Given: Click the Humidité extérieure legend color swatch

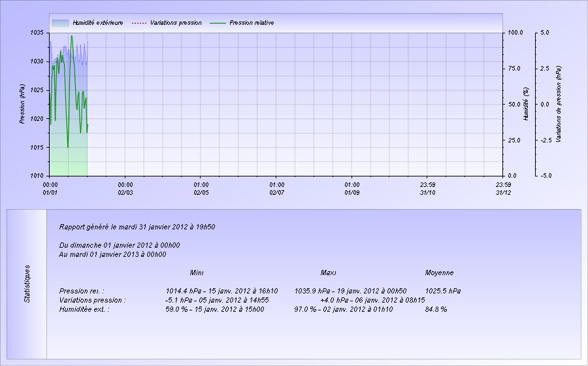Looking at the screenshot, I should coord(61,23).
